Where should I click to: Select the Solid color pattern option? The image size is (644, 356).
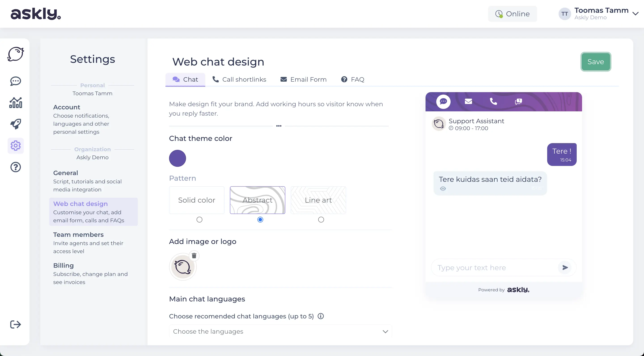199,220
